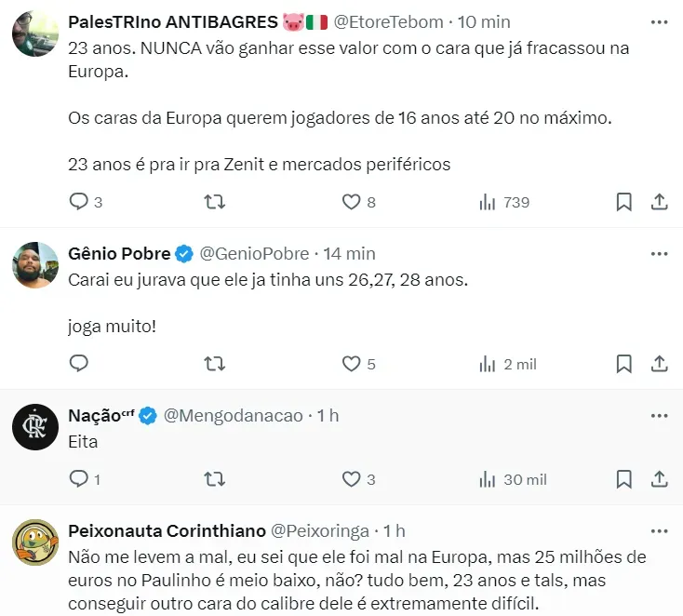Reply to the EtoreTebom tweet
Screen dimensions: 683x616
click(x=79, y=202)
